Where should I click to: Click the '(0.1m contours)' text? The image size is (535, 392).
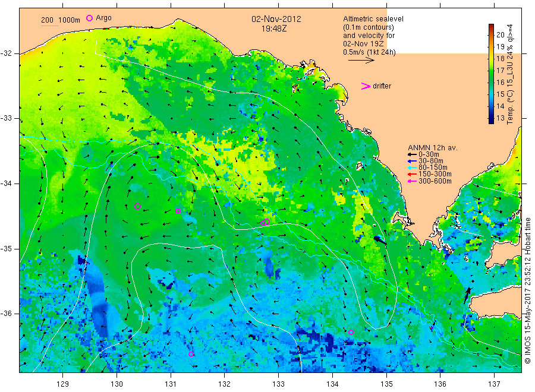coord(369,27)
